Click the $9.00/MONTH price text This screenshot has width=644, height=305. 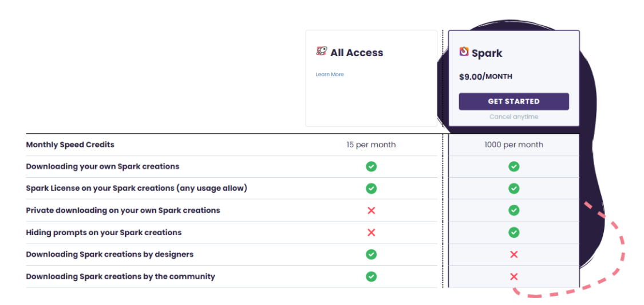point(485,77)
